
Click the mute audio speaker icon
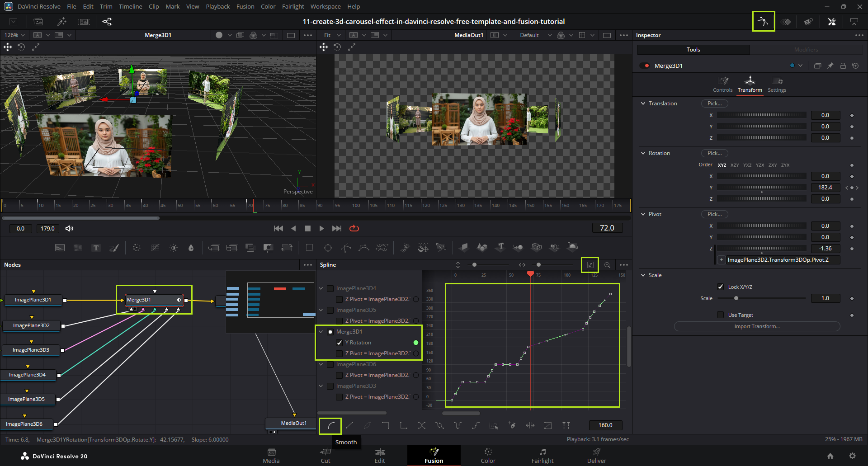coord(69,228)
